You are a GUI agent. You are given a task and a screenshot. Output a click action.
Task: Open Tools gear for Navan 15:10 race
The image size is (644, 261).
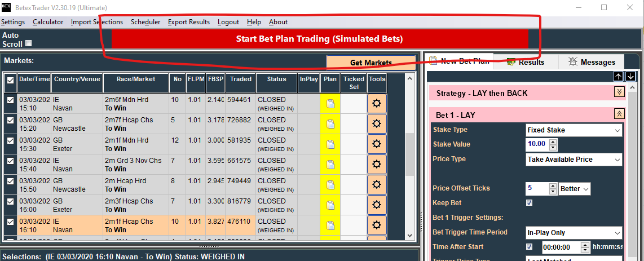point(377,104)
